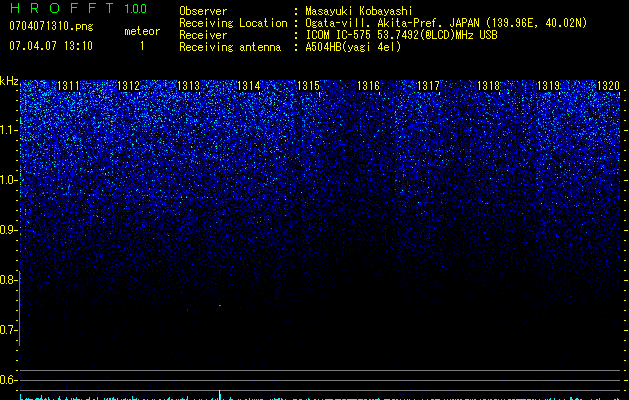This screenshot has height=400, width=629.
Task: Click observer name Masayuki Kobayashi
Action: (359, 11)
